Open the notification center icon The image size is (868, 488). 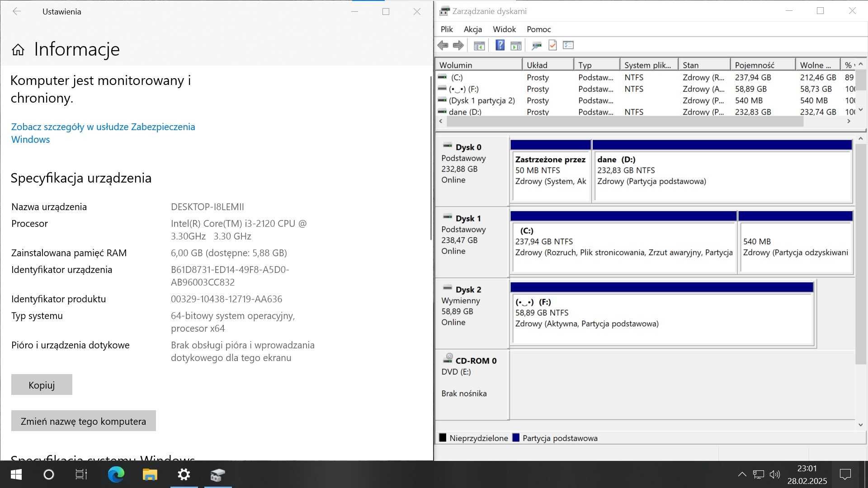point(845,474)
